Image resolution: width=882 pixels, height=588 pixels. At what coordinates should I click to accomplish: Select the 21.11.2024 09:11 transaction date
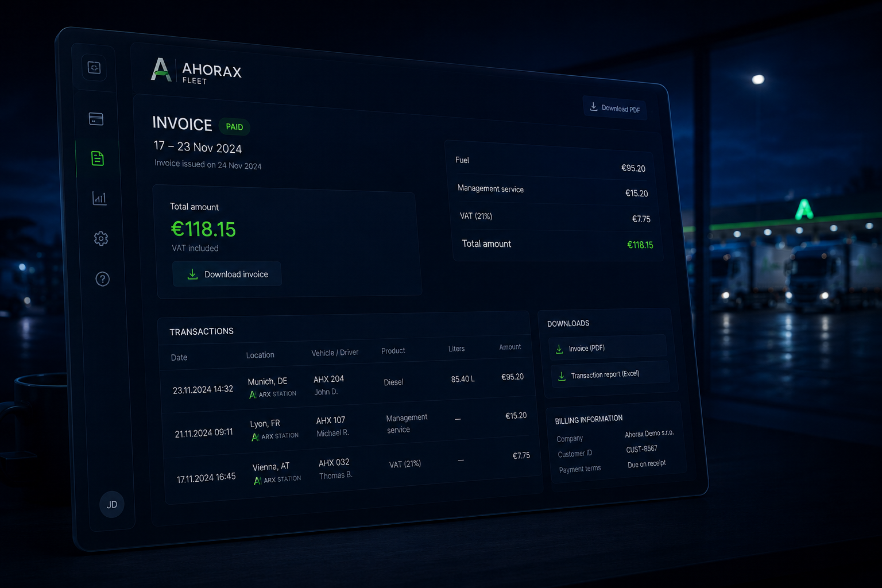(204, 433)
